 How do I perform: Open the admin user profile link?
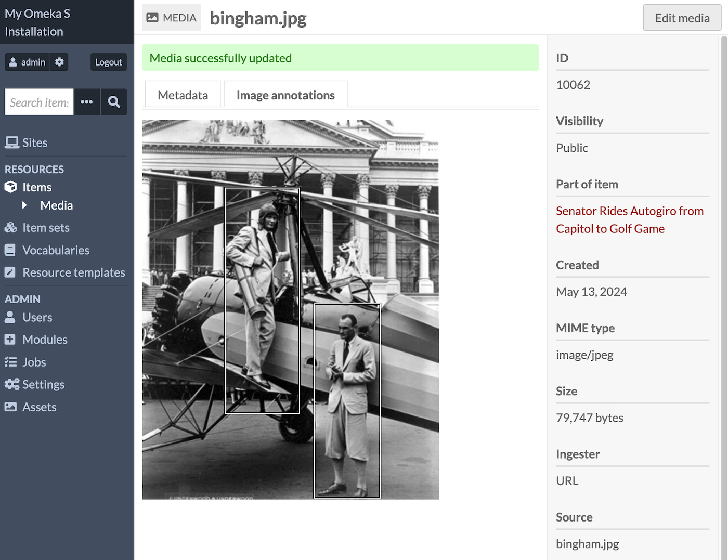pyautogui.click(x=28, y=62)
